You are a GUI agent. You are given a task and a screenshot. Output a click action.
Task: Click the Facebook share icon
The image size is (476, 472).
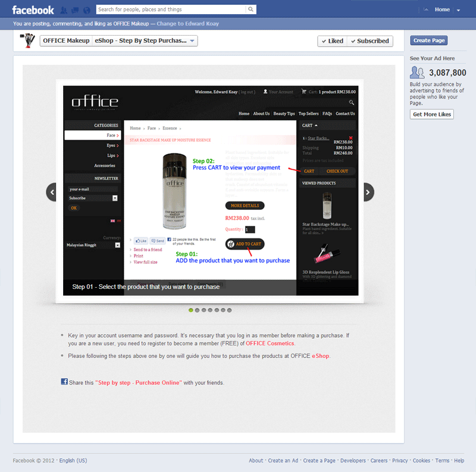pos(64,382)
